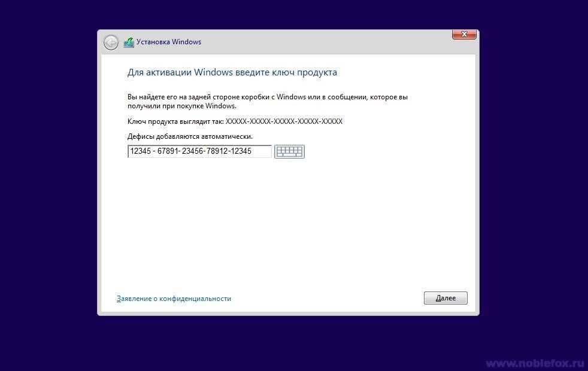Place cursor in key group 67891
Screen dimensions: 588x371
point(168,151)
